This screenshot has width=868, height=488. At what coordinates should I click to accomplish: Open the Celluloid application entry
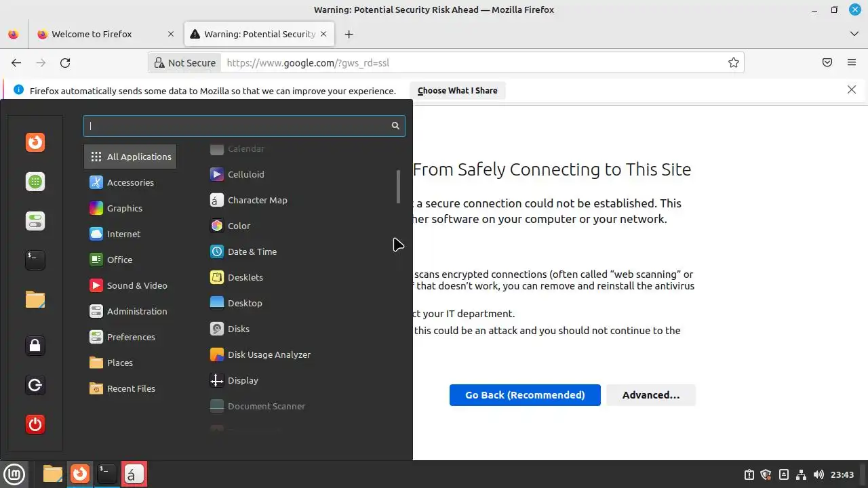pos(245,174)
